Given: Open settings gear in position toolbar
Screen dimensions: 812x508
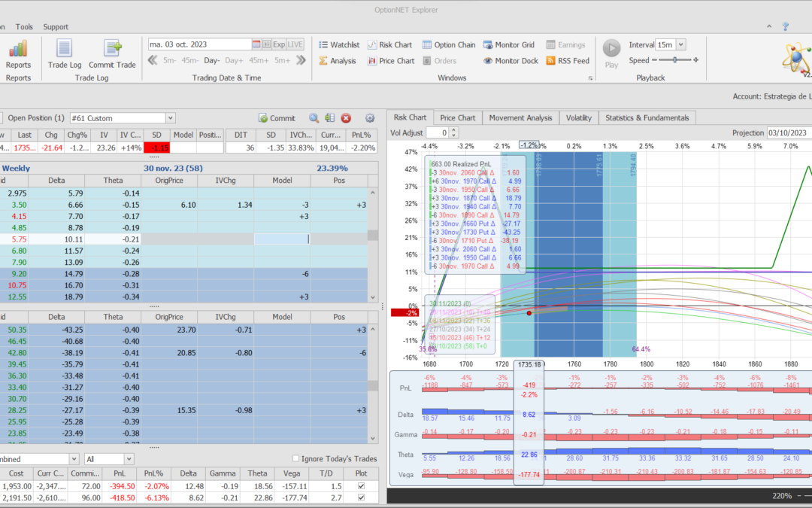Looking at the screenshot, I should (369, 118).
